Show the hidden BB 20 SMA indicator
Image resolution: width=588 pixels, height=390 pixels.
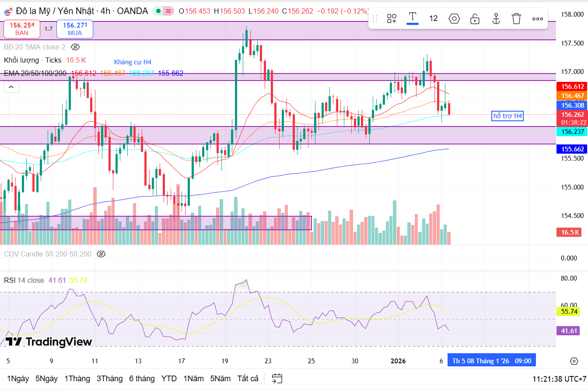pyautogui.click(x=75, y=47)
